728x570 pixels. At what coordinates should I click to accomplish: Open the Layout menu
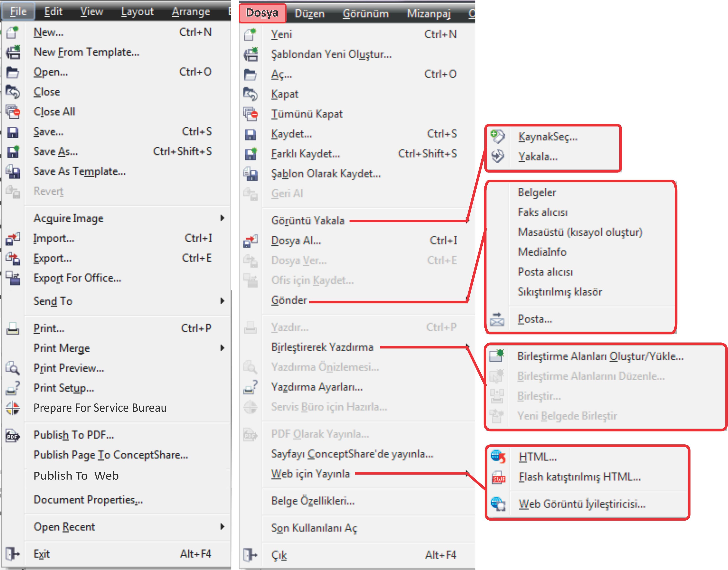[137, 12]
